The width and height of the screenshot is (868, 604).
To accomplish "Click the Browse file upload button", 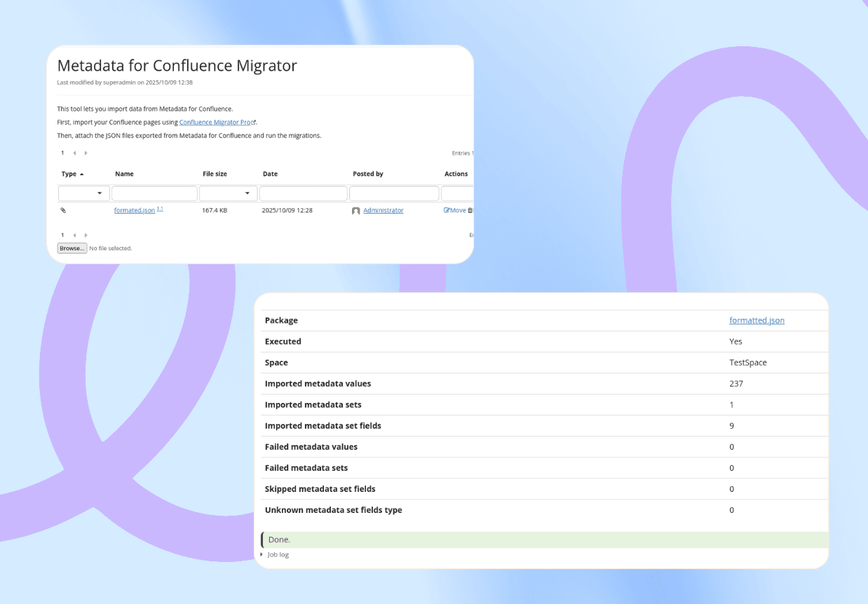I will (72, 248).
